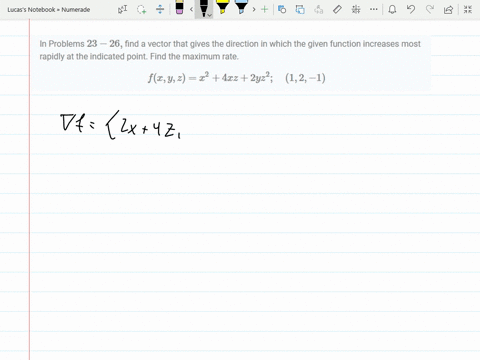Open the Math assistant tool
Screen dimensions: 480x360
coord(356,9)
